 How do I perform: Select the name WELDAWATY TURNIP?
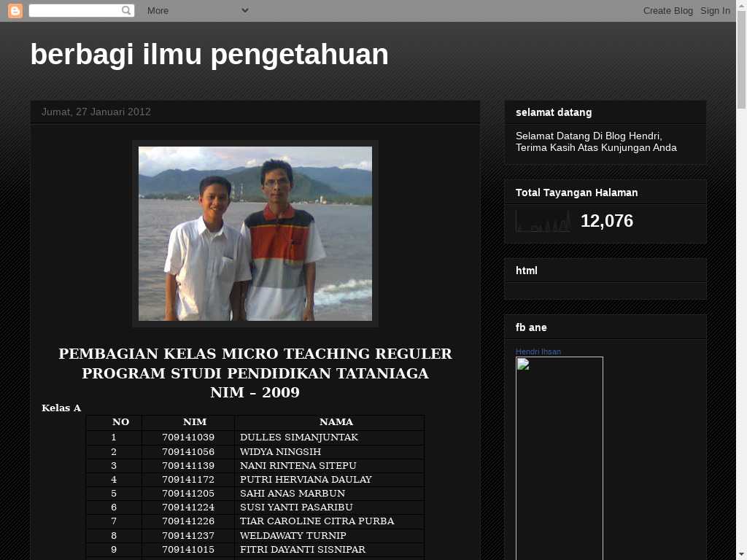[x=293, y=536]
